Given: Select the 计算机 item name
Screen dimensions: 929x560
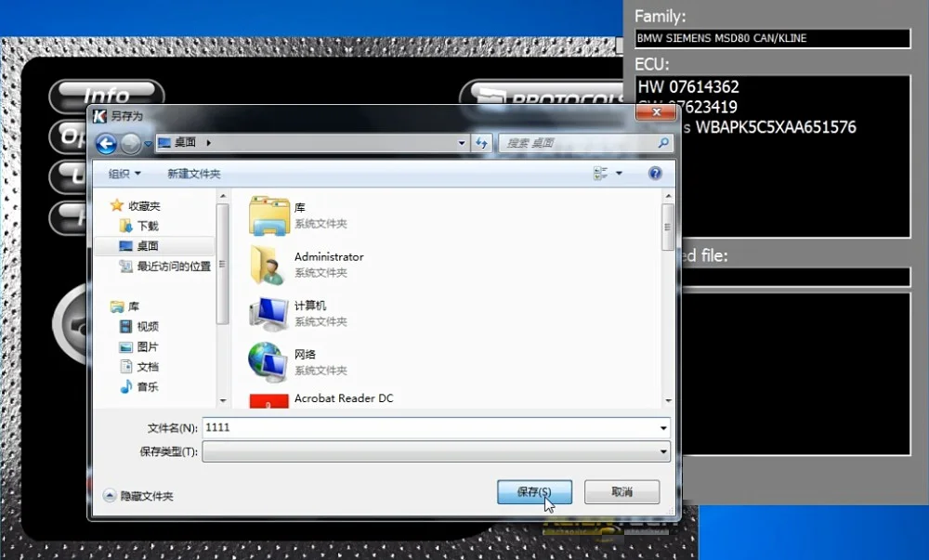Looking at the screenshot, I should pos(310,306).
